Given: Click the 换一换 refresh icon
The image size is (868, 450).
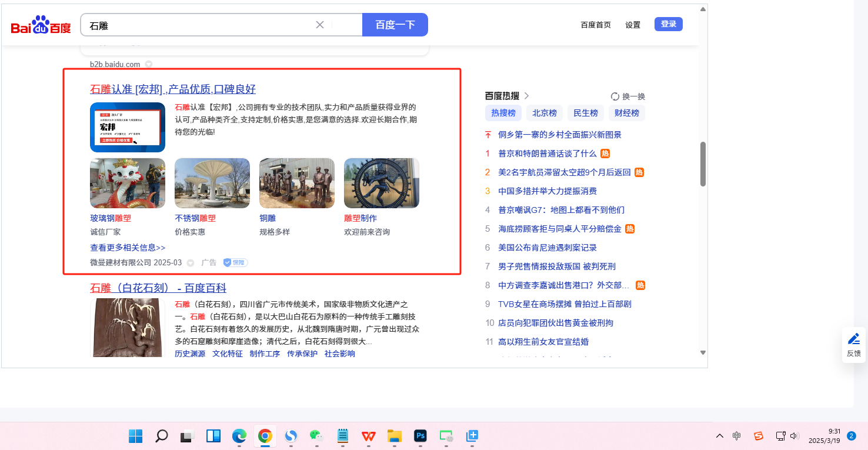Looking at the screenshot, I should click(x=615, y=96).
